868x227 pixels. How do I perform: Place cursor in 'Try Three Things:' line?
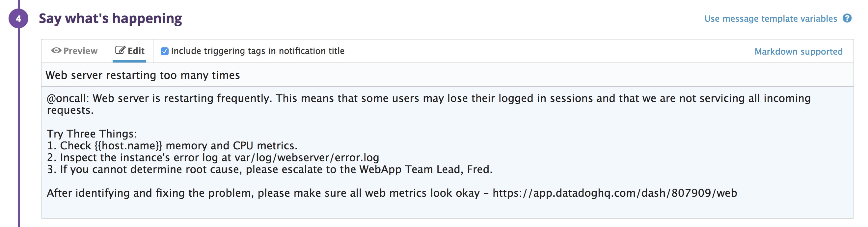pyautogui.click(x=92, y=134)
